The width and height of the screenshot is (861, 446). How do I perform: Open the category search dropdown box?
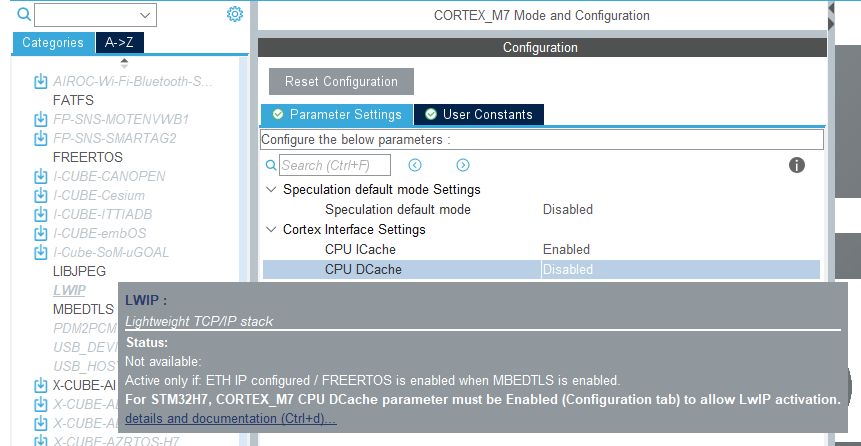click(x=96, y=15)
